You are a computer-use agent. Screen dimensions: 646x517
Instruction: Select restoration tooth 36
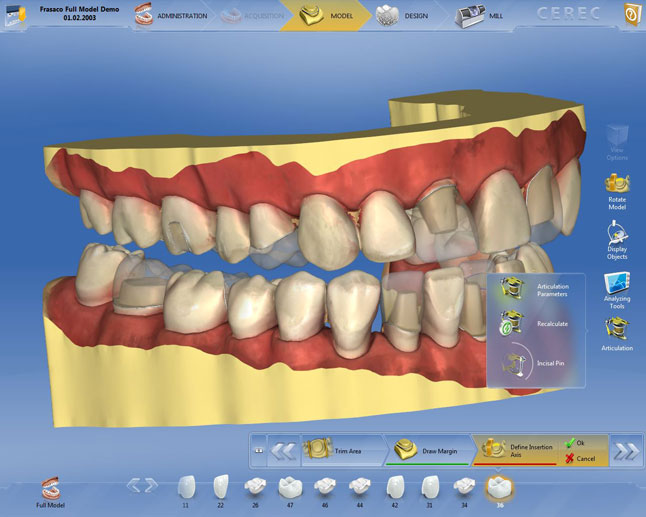pyautogui.click(x=499, y=491)
